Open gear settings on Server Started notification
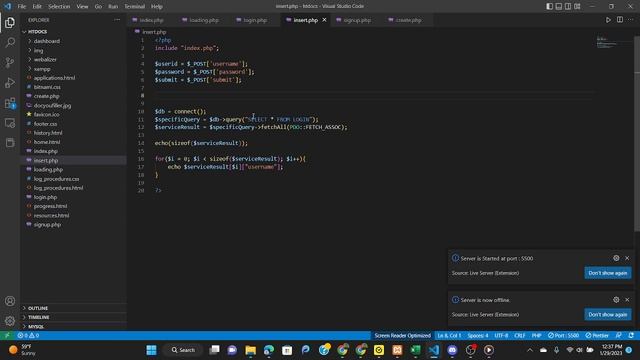 click(x=616, y=258)
